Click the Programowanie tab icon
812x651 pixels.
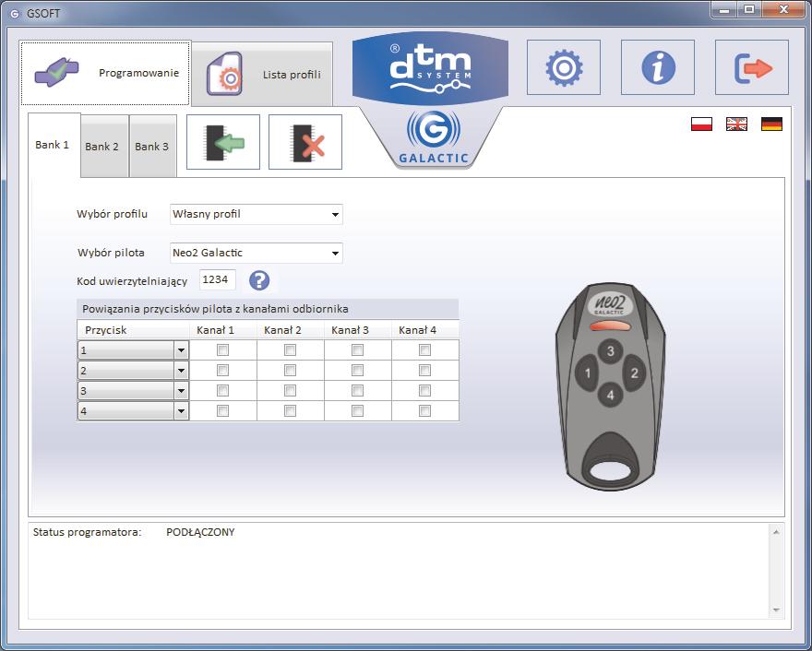click(x=57, y=73)
